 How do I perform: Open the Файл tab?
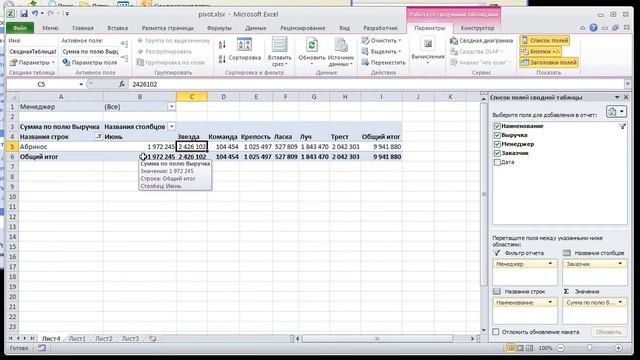click(20, 28)
